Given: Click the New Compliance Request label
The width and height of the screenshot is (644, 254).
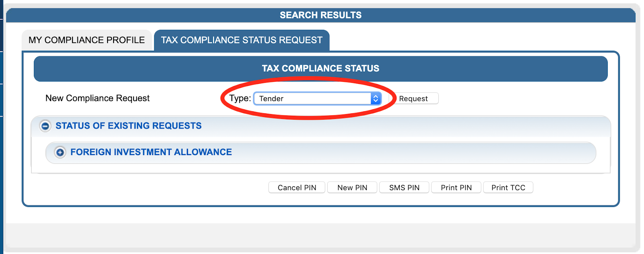Looking at the screenshot, I should (x=97, y=98).
